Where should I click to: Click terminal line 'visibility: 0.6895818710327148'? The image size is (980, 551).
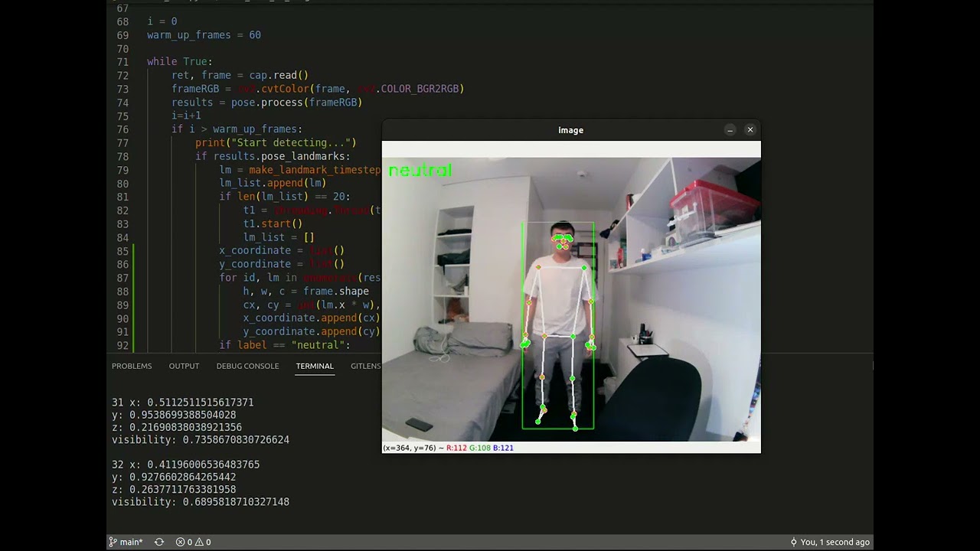pos(201,502)
